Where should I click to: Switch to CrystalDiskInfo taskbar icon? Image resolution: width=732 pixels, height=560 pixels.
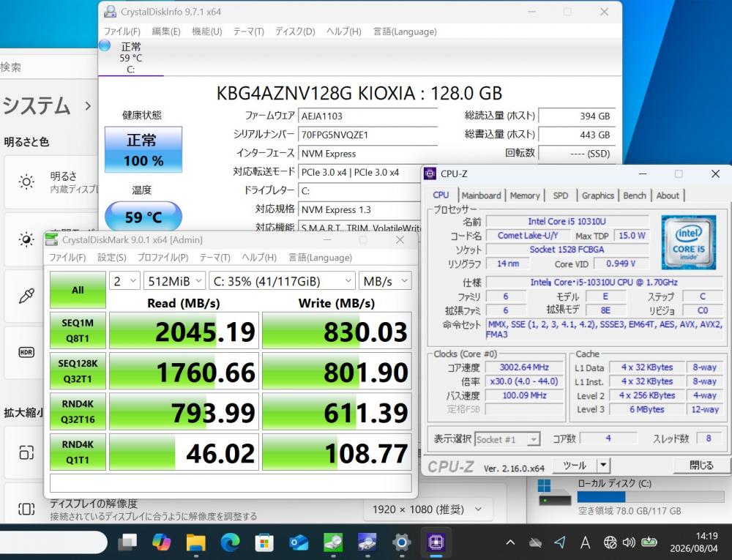point(367,542)
